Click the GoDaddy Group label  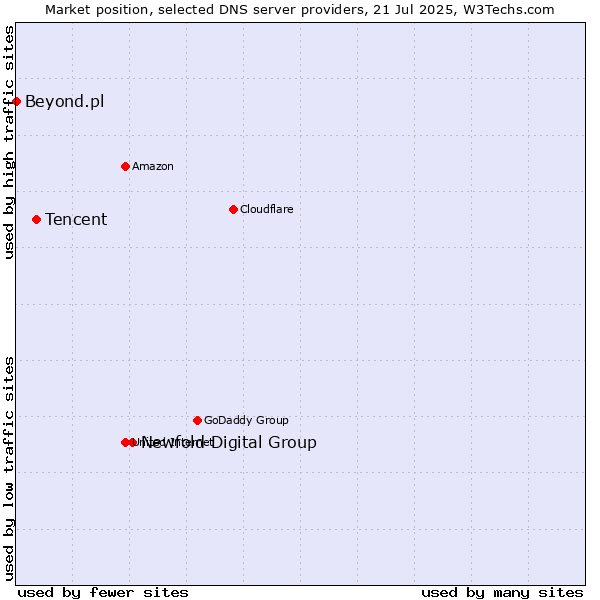(x=246, y=421)
